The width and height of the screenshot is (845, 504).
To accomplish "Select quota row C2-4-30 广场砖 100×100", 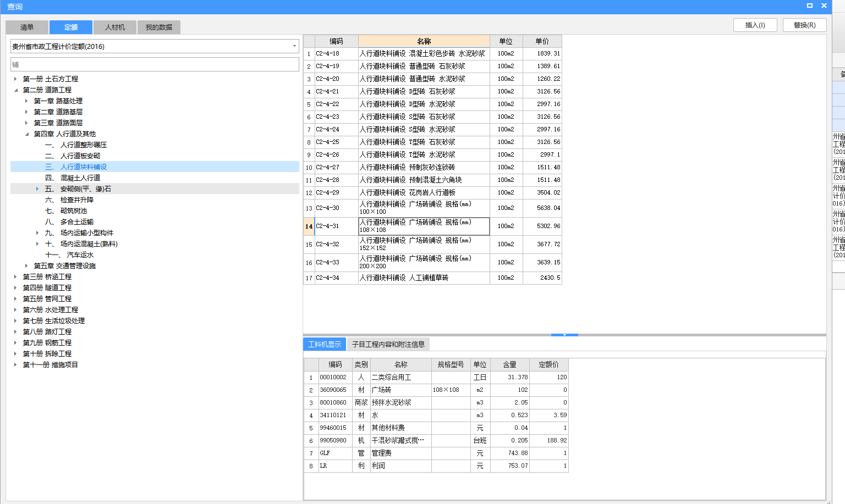I will click(432, 208).
